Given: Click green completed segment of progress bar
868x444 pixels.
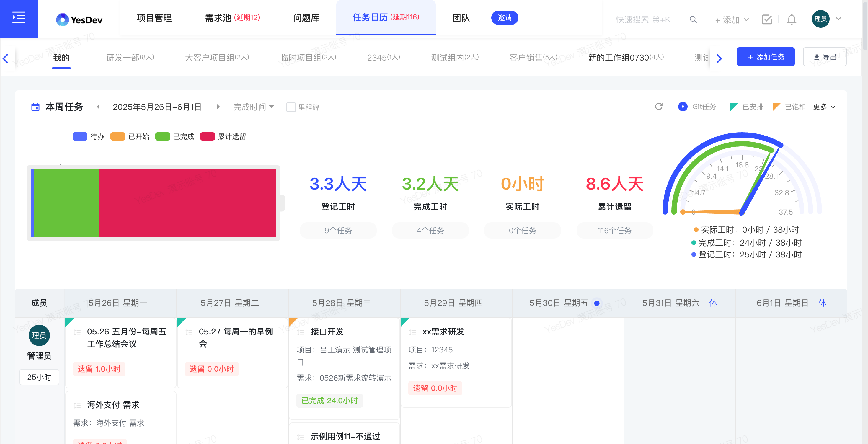Looking at the screenshot, I should pyautogui.click(x=67, y=203).
